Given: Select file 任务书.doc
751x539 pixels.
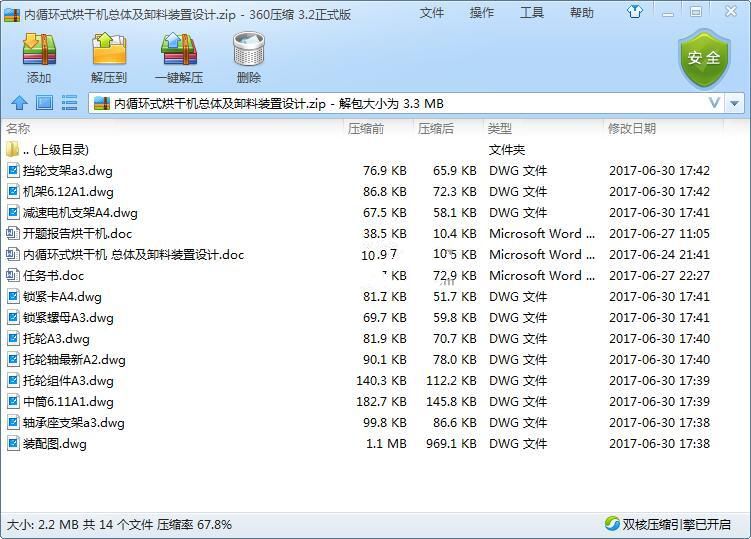Looking at the screenshot, I should point(54,275).
